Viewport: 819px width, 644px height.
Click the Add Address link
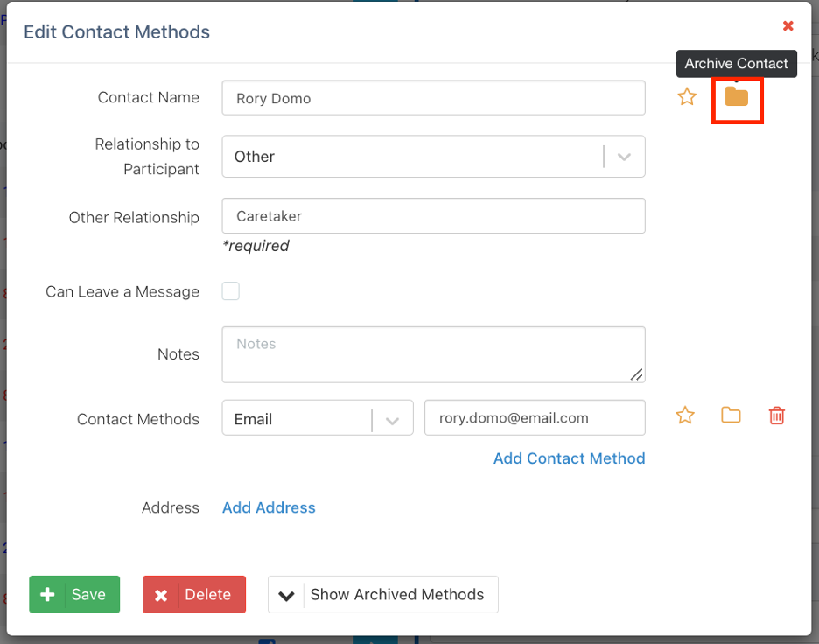tap(269, 507)
